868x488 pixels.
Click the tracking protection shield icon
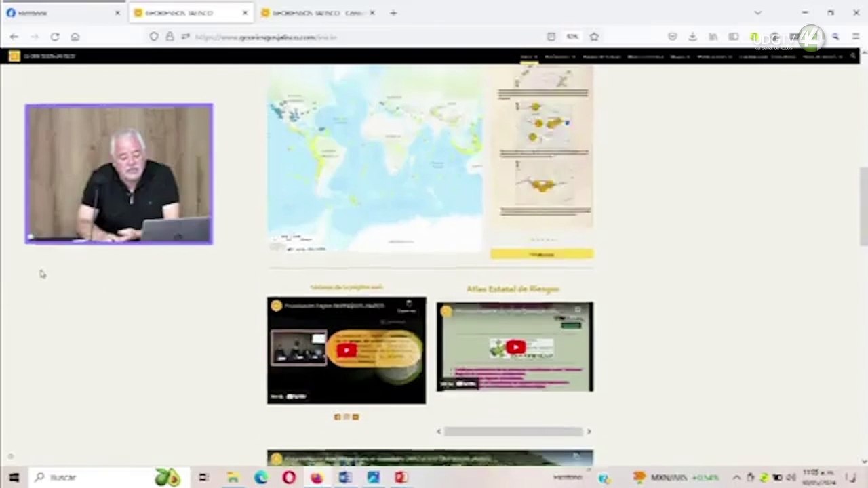(155, 37)
